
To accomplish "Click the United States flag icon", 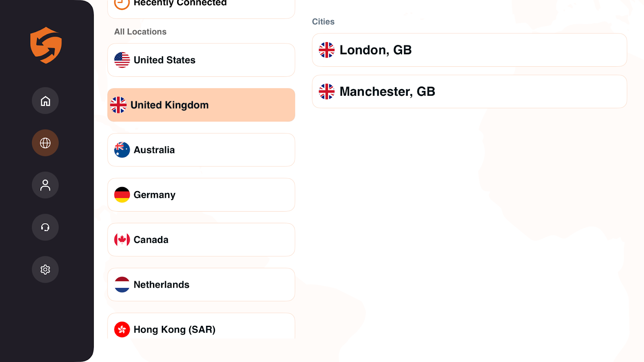I will [122, 60].
